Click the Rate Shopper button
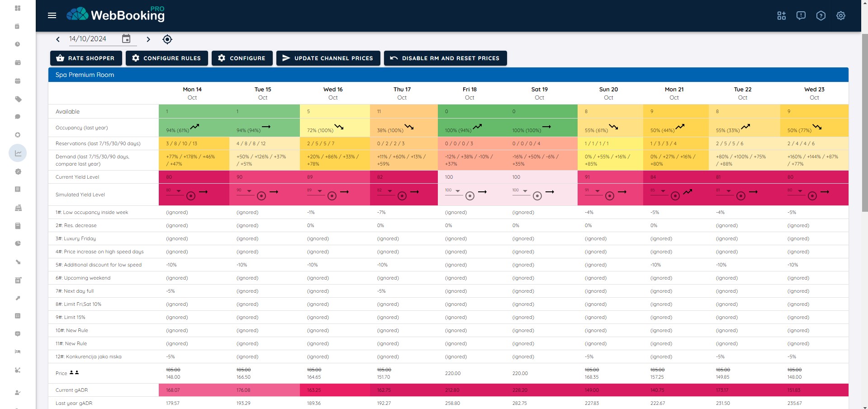Viewport: 868px width, 409px height. [85, 58]
